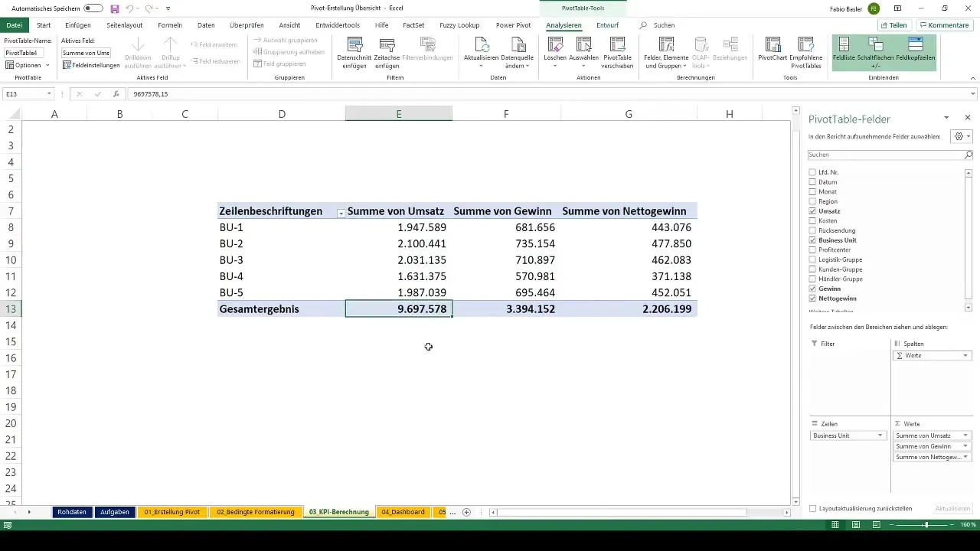Open the Rohdaten sheet tab

72,512
